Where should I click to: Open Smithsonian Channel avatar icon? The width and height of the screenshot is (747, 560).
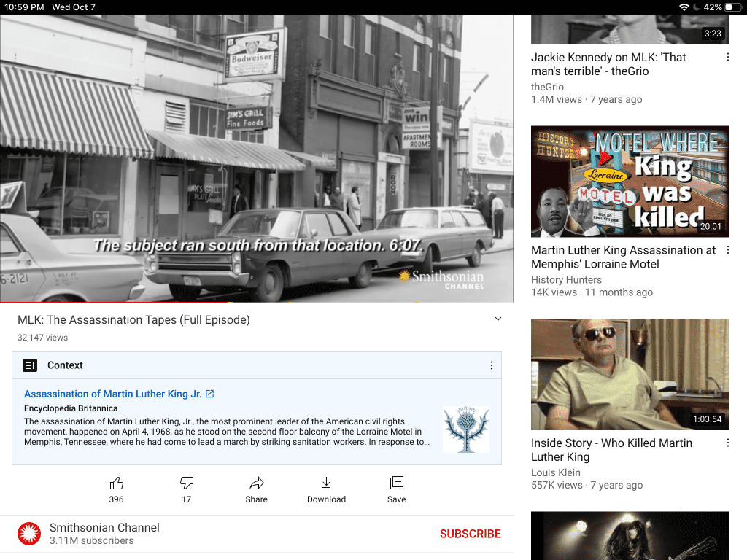tap(29, 534)
